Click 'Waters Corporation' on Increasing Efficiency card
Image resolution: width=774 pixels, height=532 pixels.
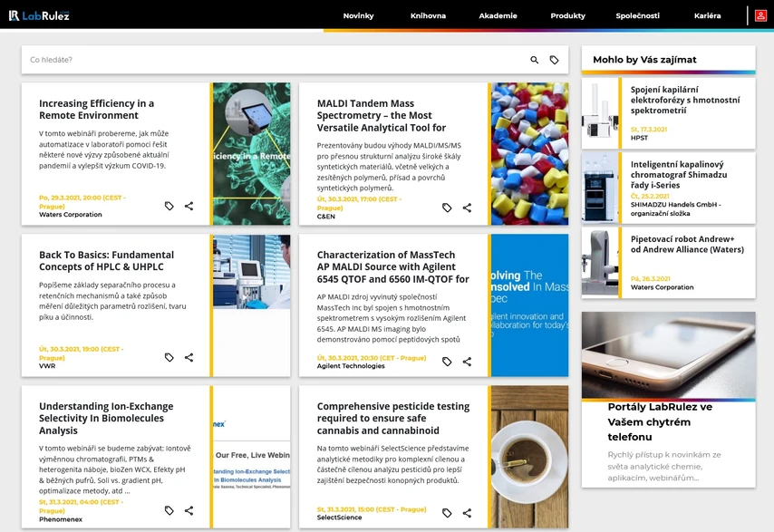[71, 215]
